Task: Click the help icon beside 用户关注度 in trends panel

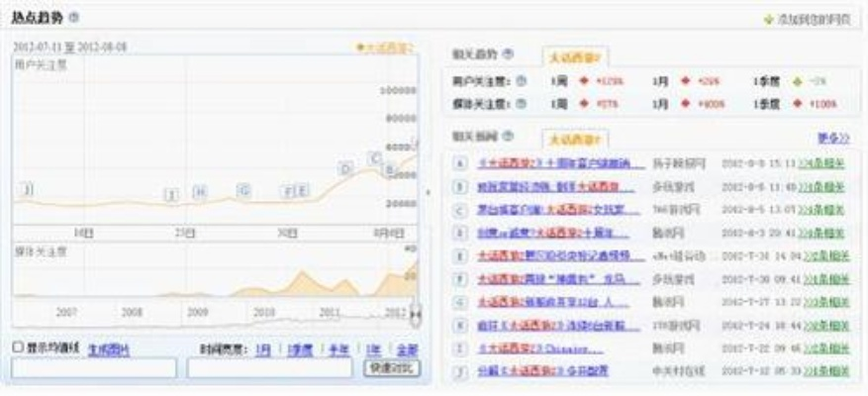Action: point(521,81)
